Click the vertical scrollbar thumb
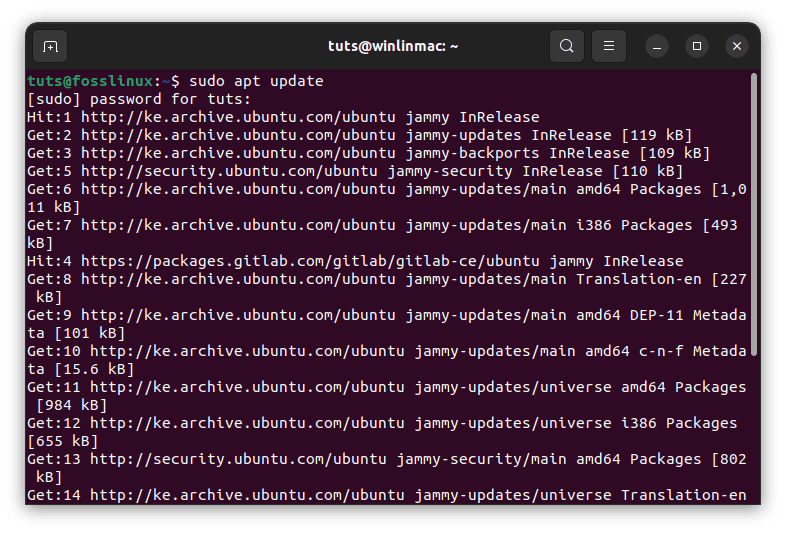 pos(753,212)
